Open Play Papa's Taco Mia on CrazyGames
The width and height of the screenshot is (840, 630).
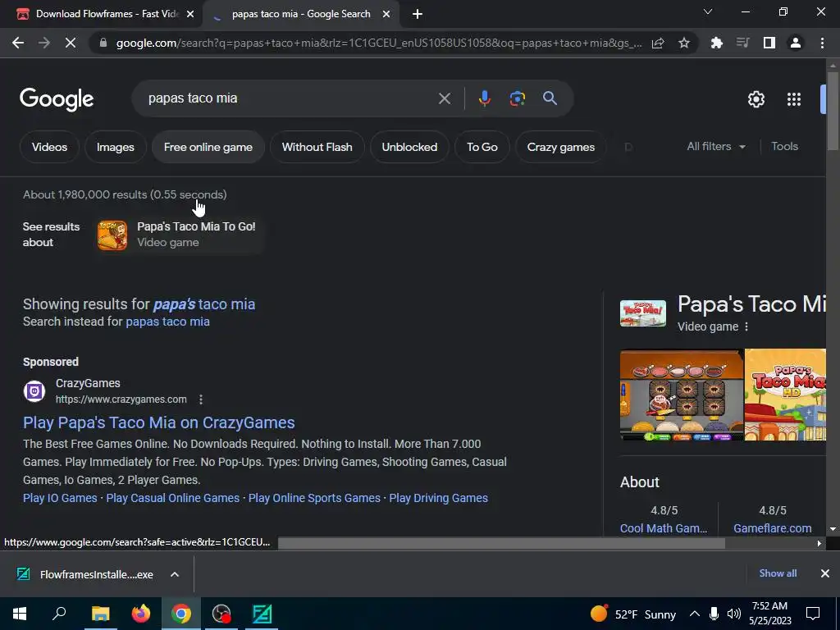tap(158, 422)
